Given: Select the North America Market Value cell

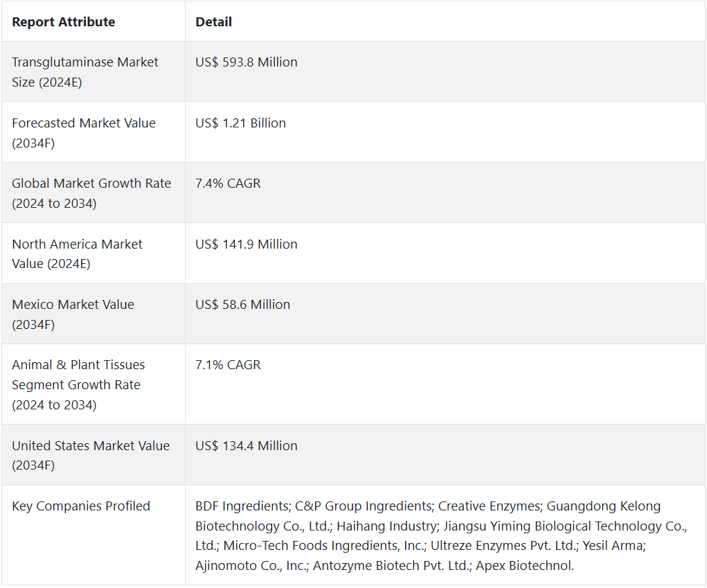Looking at the screenshot, I should tap(77, 253).
